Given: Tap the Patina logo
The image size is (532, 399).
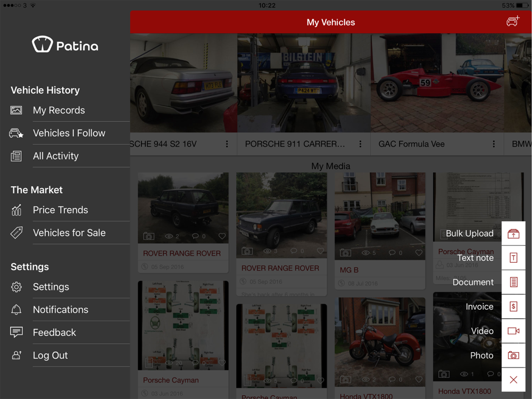Looking at the screenshot, I should coord(65,45).
